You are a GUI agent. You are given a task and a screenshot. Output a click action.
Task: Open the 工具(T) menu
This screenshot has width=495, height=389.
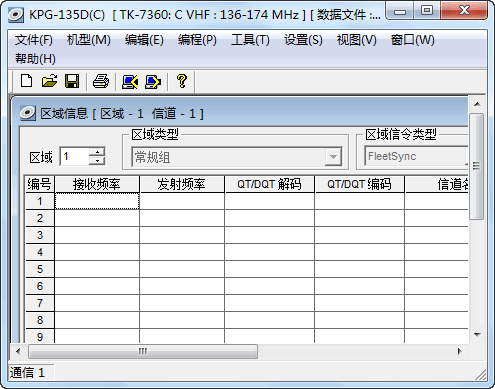(250, 40)
